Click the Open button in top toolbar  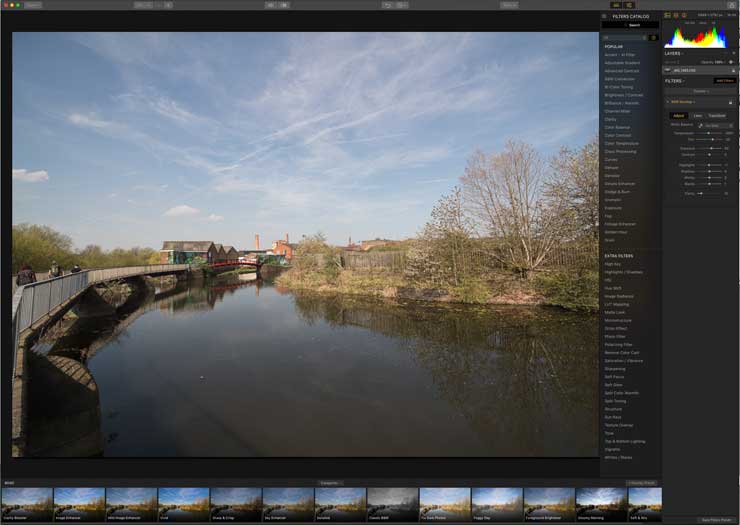tap(33, 5)
